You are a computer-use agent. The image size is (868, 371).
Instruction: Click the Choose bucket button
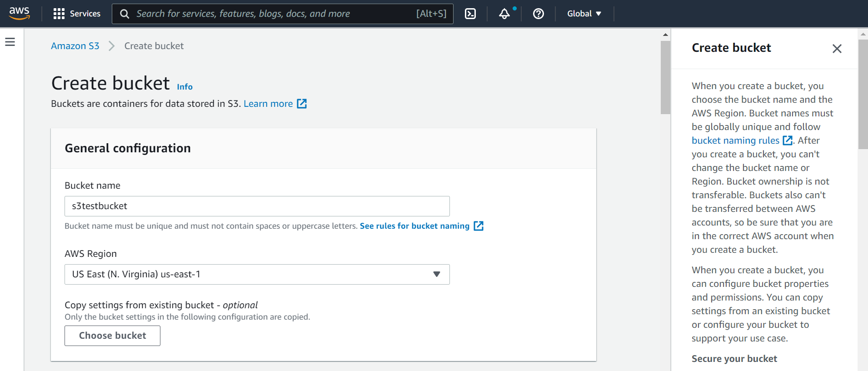tap(112, 336)
